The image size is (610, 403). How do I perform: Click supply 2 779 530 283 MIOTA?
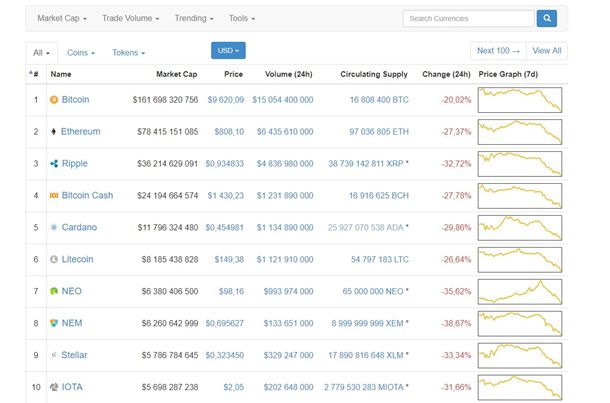[x=364, y=387]
